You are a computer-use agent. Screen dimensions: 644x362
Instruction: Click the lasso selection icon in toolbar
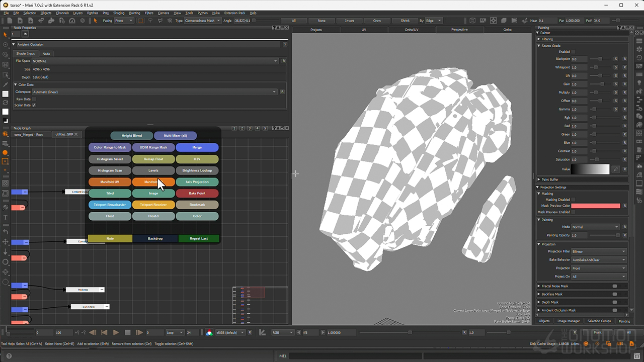tap(151, 21)
